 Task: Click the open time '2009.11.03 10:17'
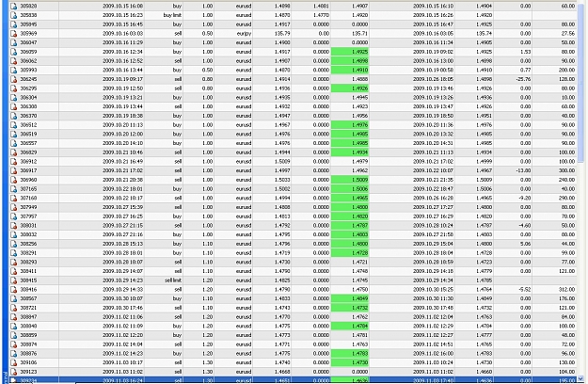pos(122,362)
